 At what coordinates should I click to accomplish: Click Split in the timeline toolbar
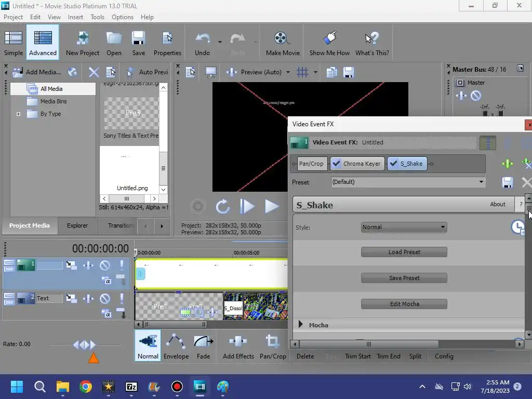[415, 356]
